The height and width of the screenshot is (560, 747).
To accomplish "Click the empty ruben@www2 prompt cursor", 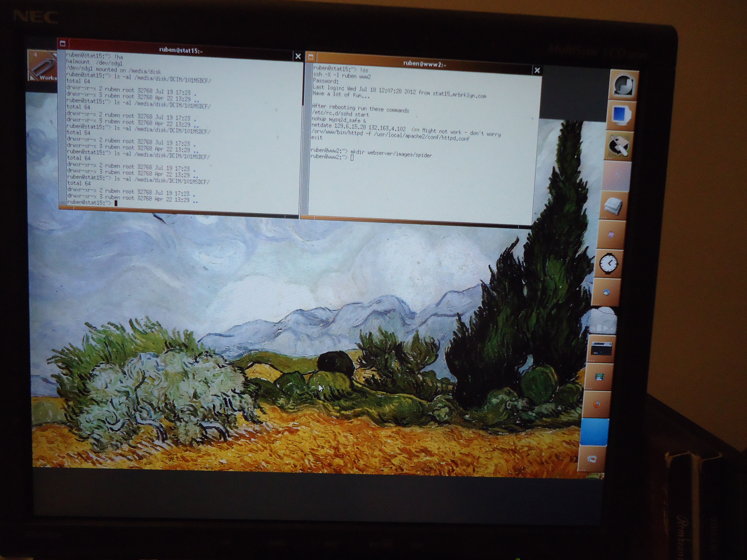I will pyautogui.click(x=352, y=158).
